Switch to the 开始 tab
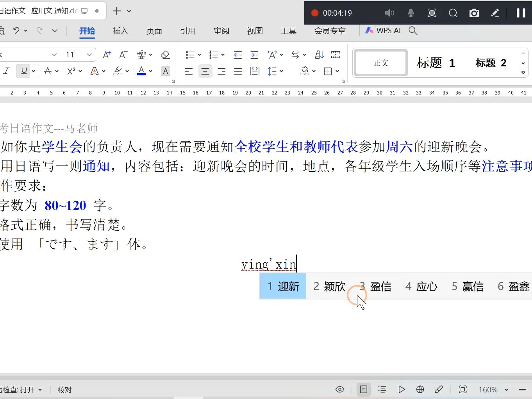Viewport: 532px width, 399px height. click(87, 31)
